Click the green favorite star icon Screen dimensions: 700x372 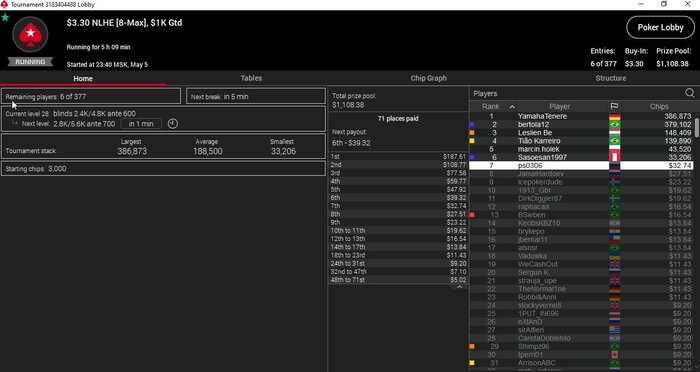click(5, 18)
